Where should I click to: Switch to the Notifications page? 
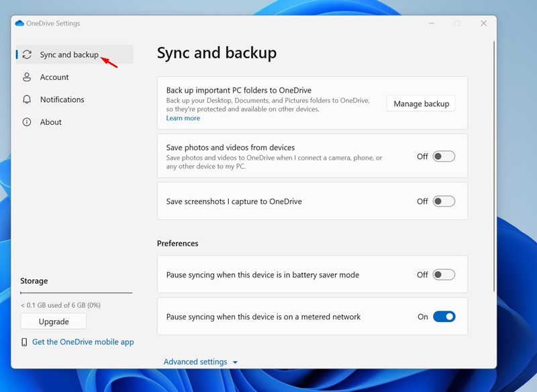pyautogui.click(x=62, y=99)
